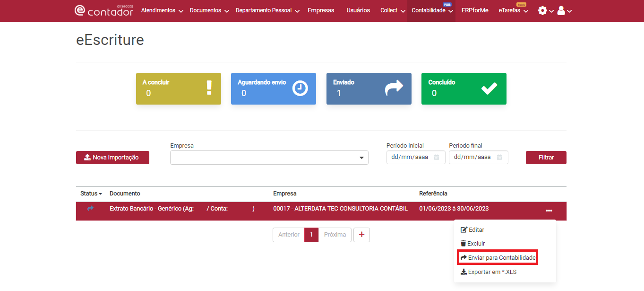The width and height of the screenshot is (644, 291).
Task: Select the Aguardando envio status card
Action: (x=273, y=88)
